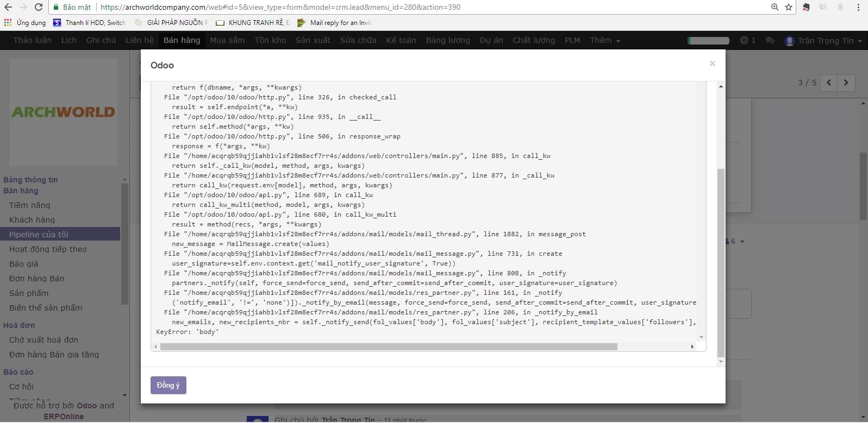868x423 pixels.
Task: Open Thanh lí HDD bookmark
Action: coord(89,22)
